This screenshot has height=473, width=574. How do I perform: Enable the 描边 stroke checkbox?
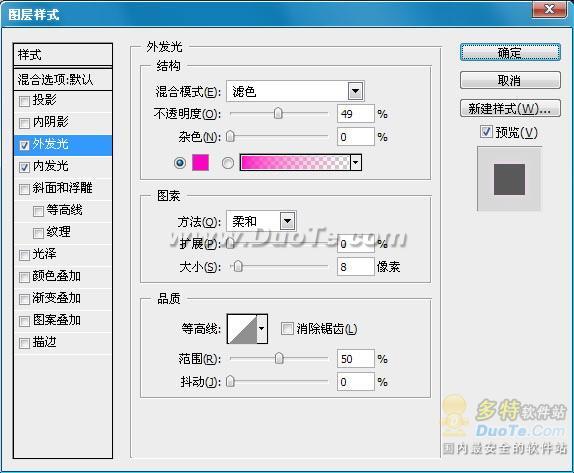click(24, 343)
